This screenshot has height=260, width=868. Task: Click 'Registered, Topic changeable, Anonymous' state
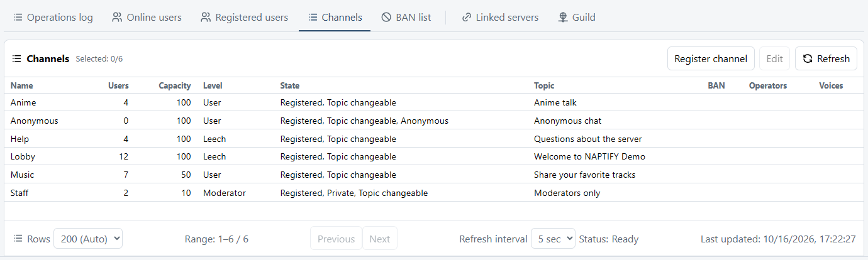point(364,121)
